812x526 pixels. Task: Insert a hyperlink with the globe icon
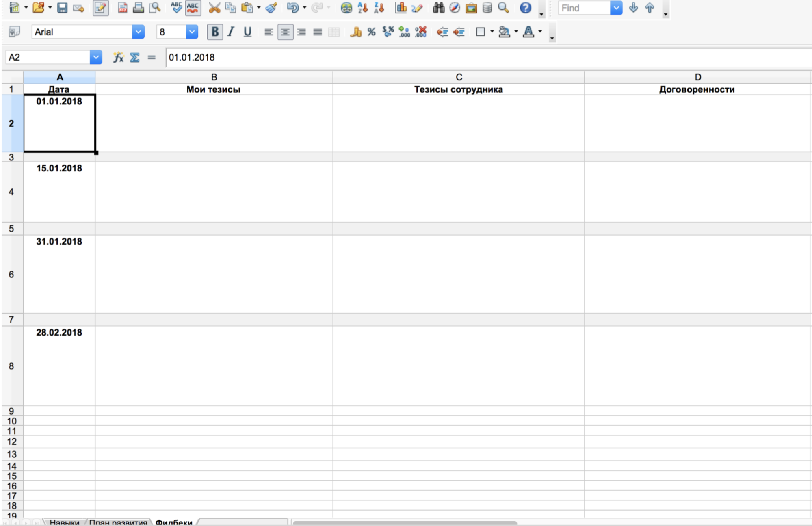(x=346, y=8)
